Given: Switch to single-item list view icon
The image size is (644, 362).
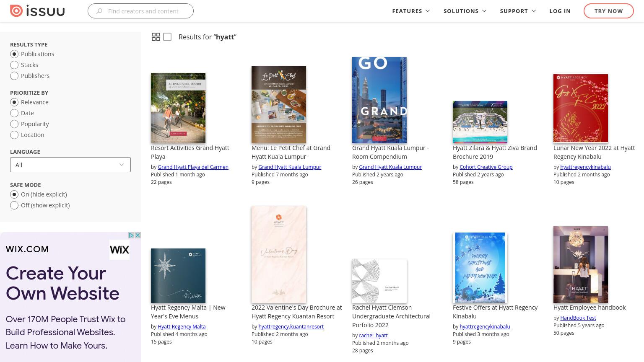Looking at the screenshot, I should 167,37.
